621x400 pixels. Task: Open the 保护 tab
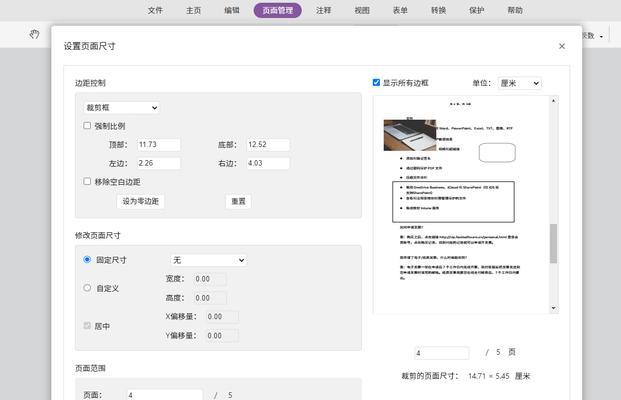(x=476, y=10)
